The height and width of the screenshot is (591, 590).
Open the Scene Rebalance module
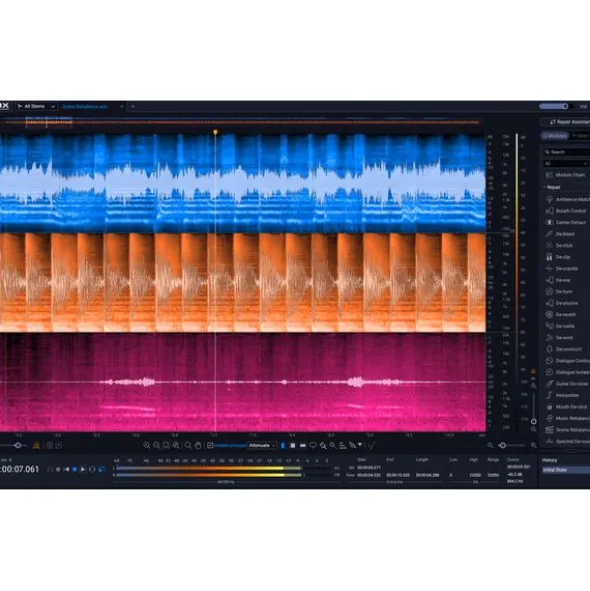[x=567, y=430]
